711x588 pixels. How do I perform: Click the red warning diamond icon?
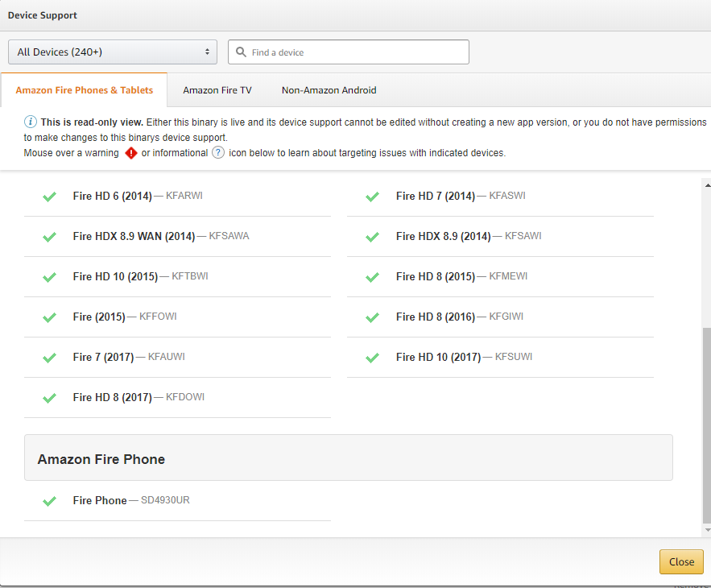[131, 153]
